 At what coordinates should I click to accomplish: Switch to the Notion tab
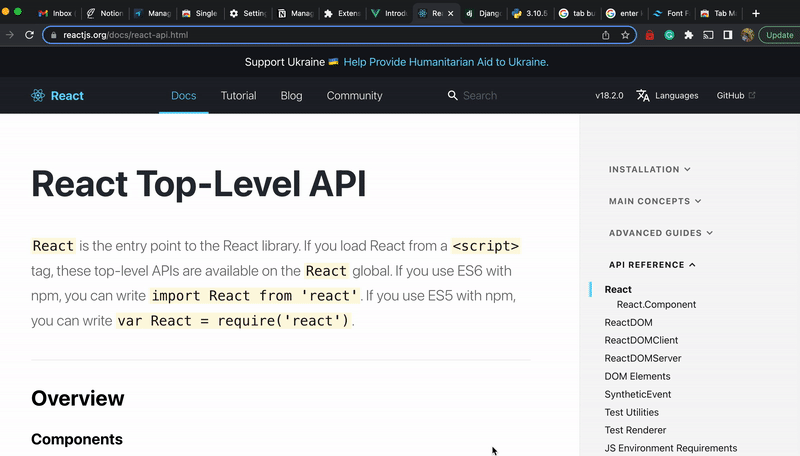pyautogui.click(x=105, y=13)
